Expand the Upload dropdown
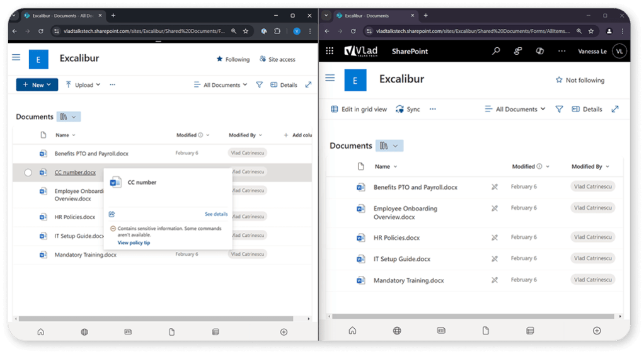 pos(98,84)
